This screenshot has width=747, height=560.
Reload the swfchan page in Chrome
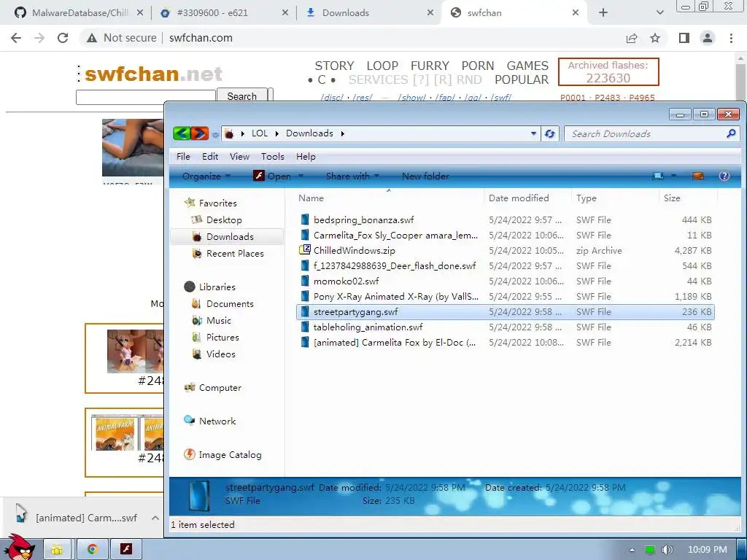[x=63, y=38]
